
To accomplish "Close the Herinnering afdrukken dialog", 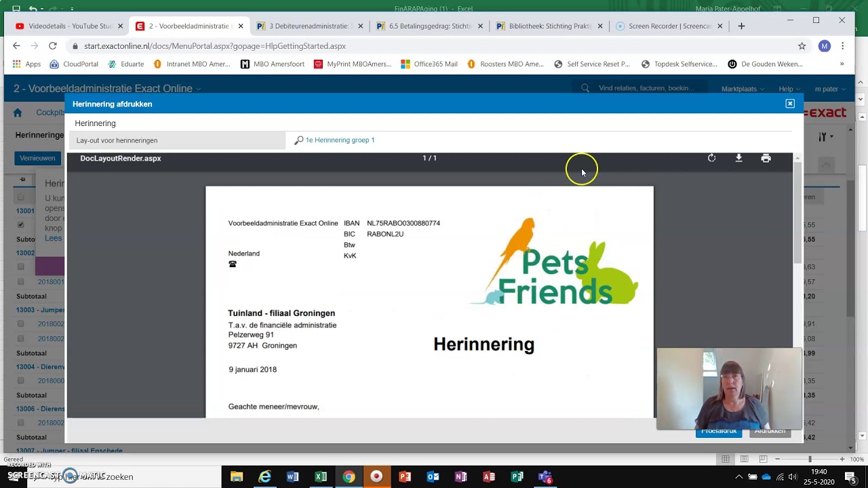I will pos(790,104).
